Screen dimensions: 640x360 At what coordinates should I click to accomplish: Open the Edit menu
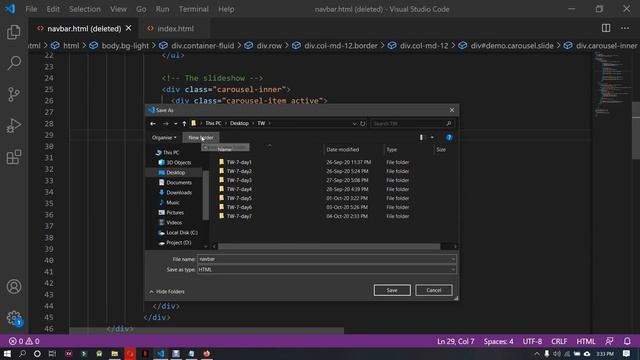[x=53, y=9]
